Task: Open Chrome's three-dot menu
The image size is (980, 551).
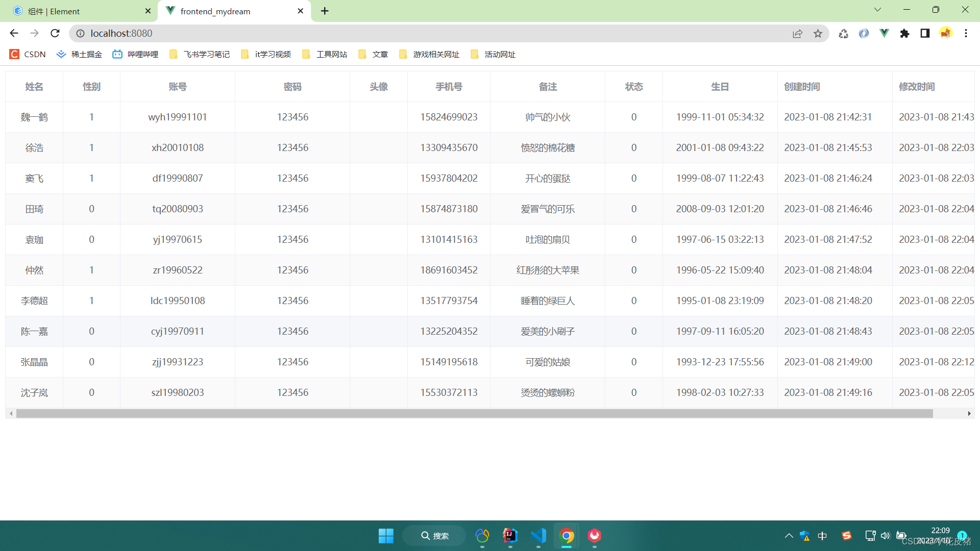Action: tap(966, 33)
